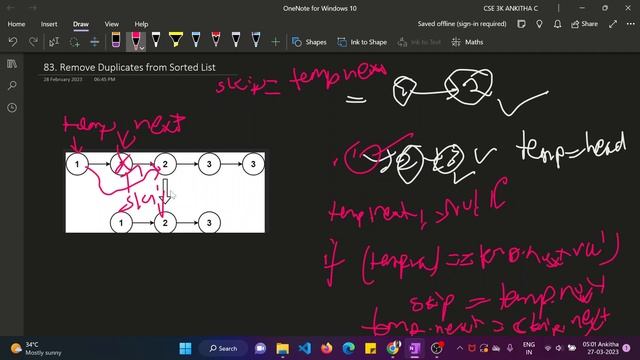This screenshot has height=360, width=640.
Task: Open the Shapes gallery
Action: 309,42
